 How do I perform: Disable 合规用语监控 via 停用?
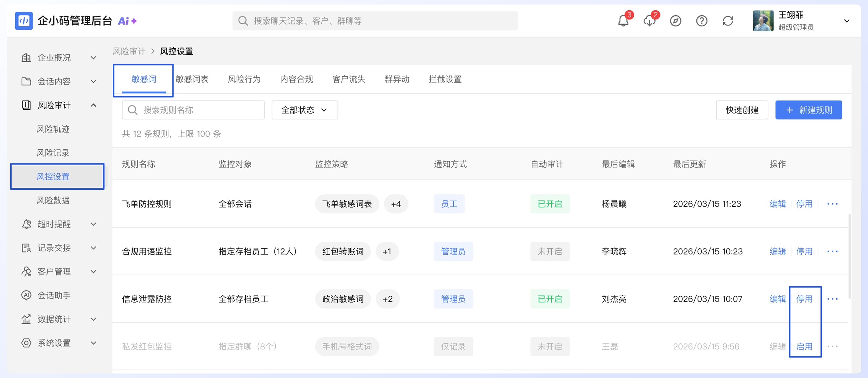(x=804, y=251)
